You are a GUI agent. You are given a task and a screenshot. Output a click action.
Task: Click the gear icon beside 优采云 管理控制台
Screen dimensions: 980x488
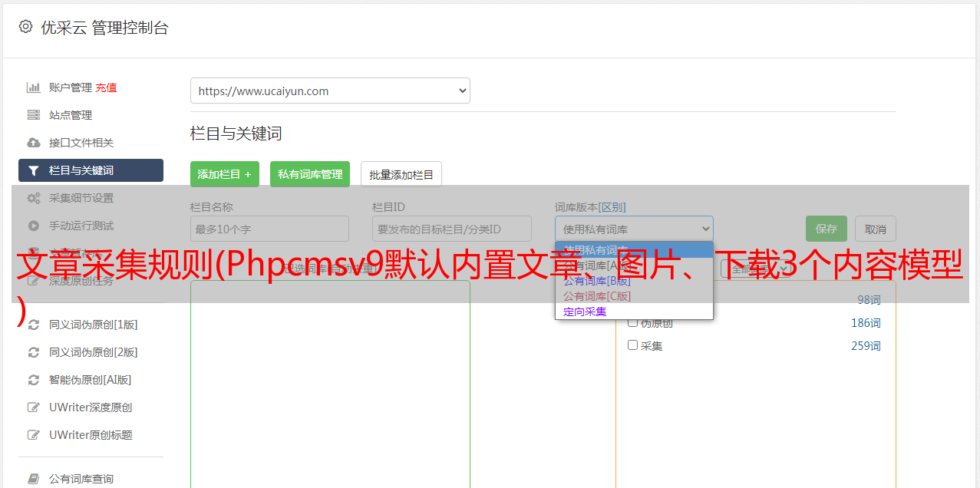25,27
